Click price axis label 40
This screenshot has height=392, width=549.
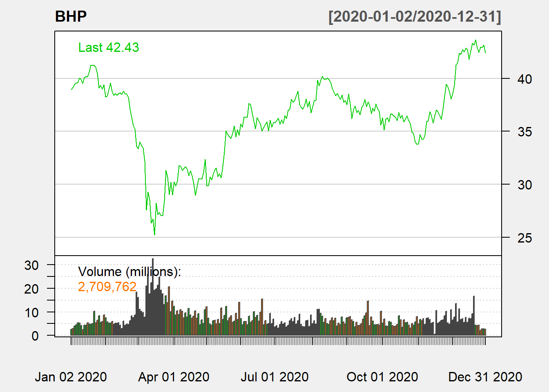(x=524, y=79)
